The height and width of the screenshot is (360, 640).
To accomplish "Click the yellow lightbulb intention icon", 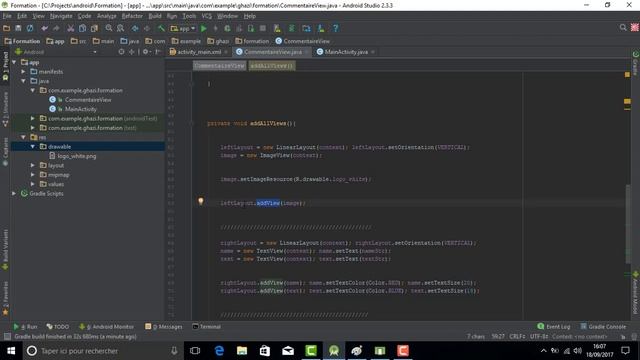I will [x=200, y=201].
